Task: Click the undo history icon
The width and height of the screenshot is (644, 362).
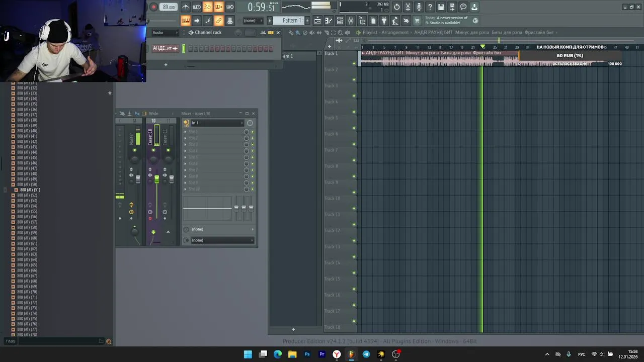Action: (x=397, y=7)
